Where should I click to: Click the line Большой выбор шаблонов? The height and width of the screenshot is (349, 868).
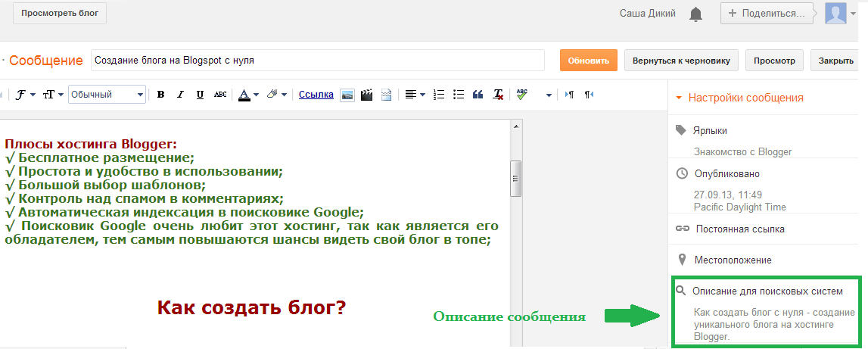click(105, 185)
